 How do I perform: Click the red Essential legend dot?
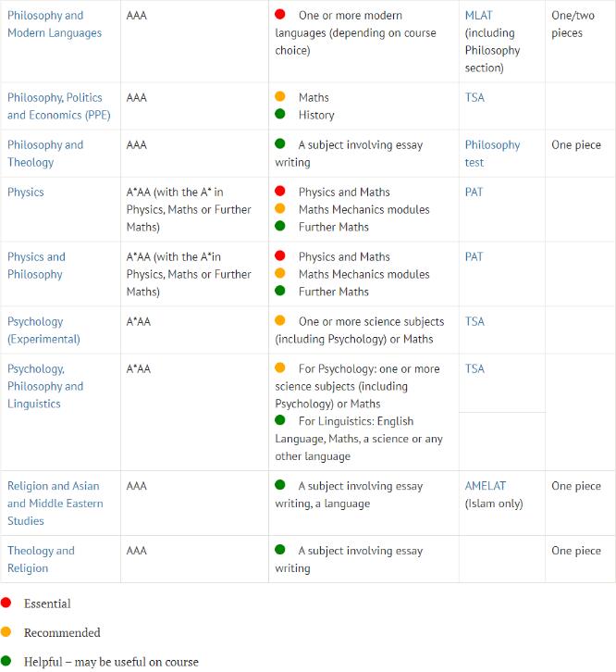pyautogui.click(x=6, y=604)
